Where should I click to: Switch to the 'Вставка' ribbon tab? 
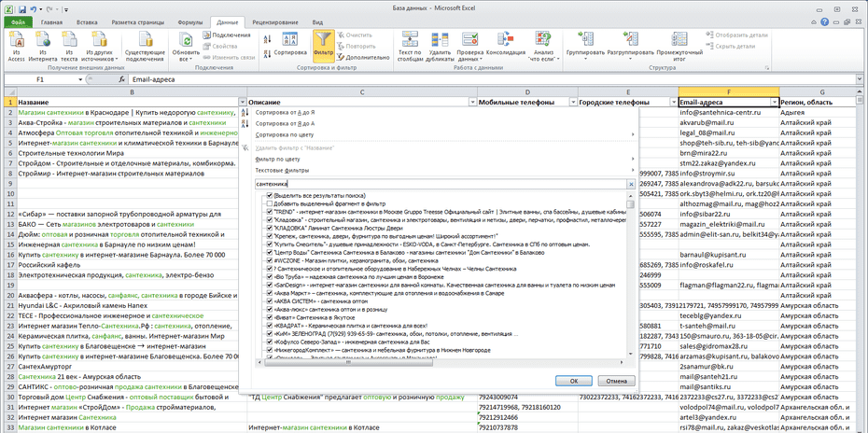[x=88, y=22]
